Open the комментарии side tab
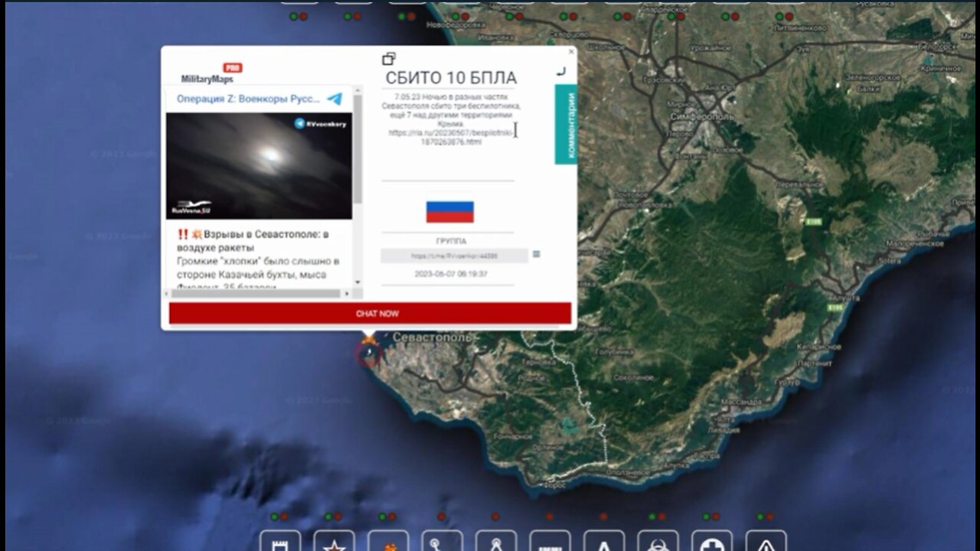 tap(566, 125)
